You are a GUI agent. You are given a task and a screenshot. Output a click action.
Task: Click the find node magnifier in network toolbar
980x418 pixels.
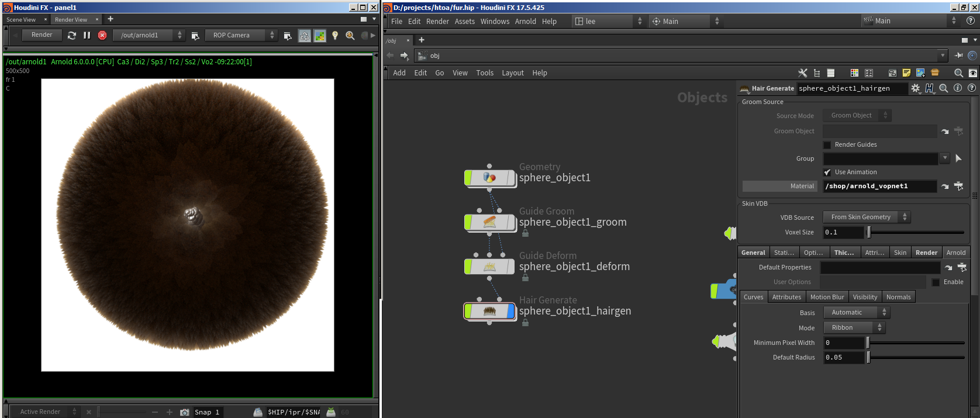pyautogui.click(x=958, y=73)
